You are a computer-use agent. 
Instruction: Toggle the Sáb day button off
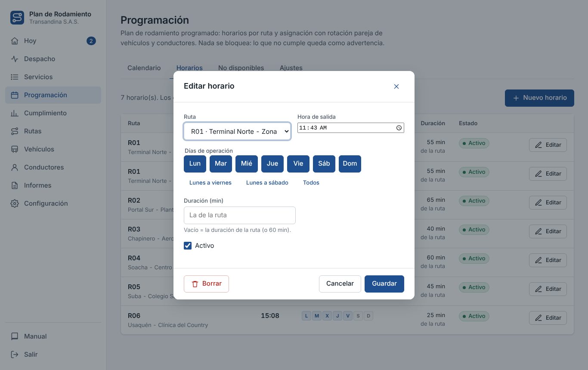tap(324, 164)
